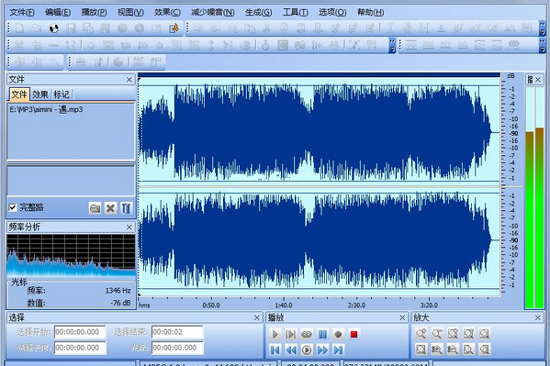
Task: Click the first zoom icon in 放大 panel bottom row
Action: tap(421, 349)
